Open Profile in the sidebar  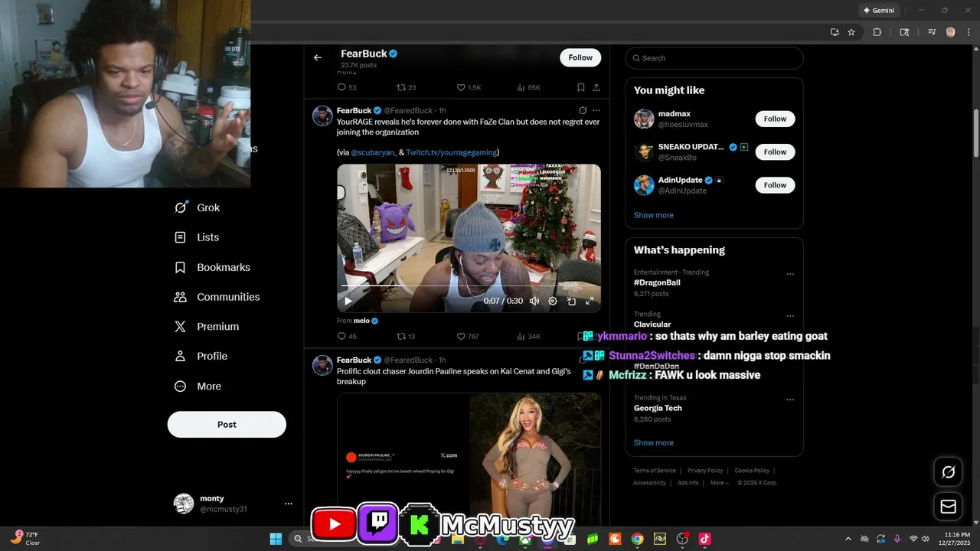(201, 356)
